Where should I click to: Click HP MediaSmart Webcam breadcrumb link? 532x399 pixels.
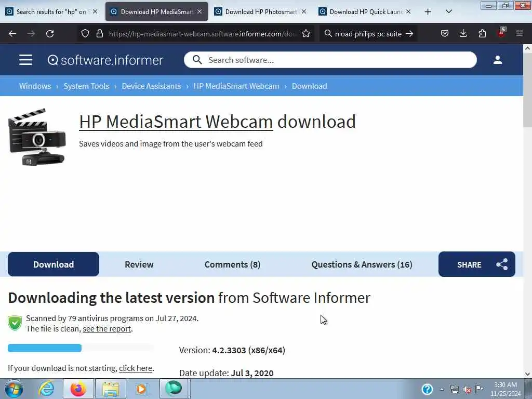pyautogui.click(x=236, y=86)
